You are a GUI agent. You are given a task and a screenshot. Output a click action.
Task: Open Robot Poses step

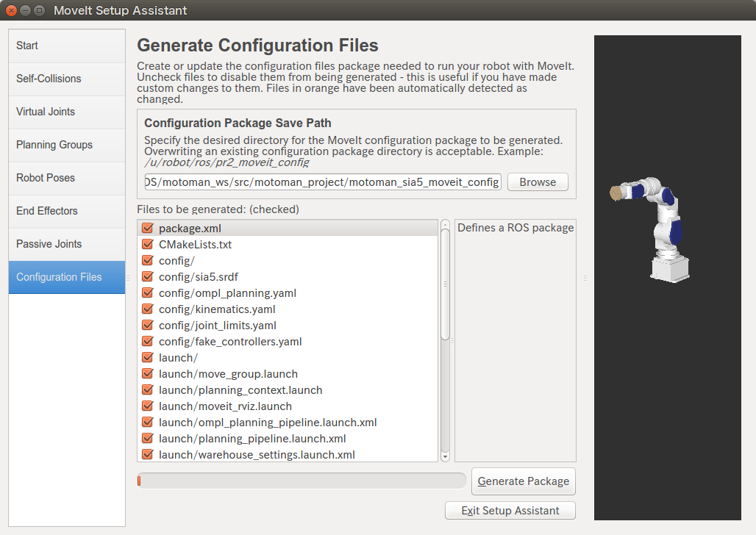[x=67, y=179]
